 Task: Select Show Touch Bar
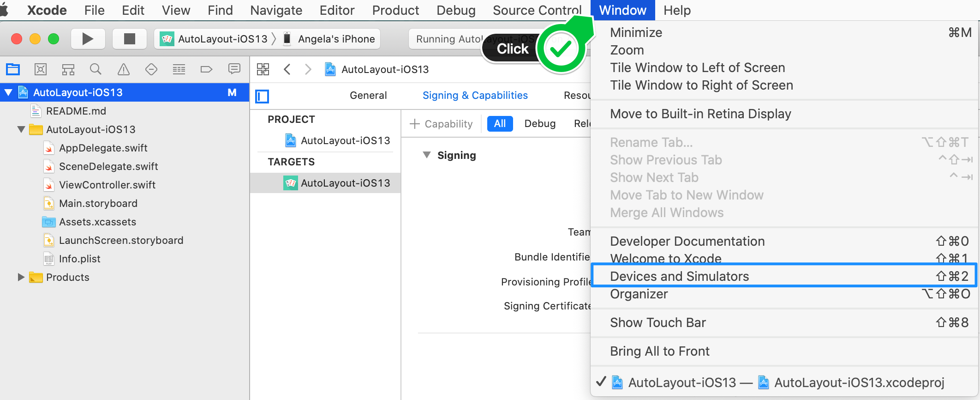click(784, 322)
